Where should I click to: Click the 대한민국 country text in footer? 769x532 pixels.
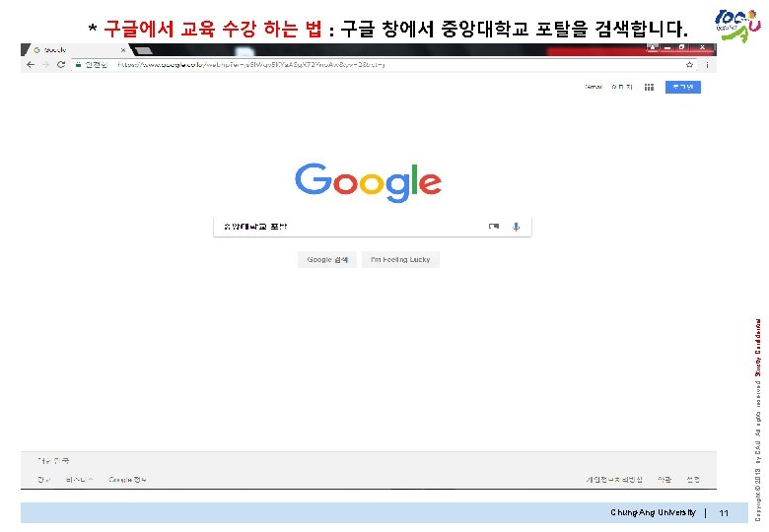[x=53, y=460]
